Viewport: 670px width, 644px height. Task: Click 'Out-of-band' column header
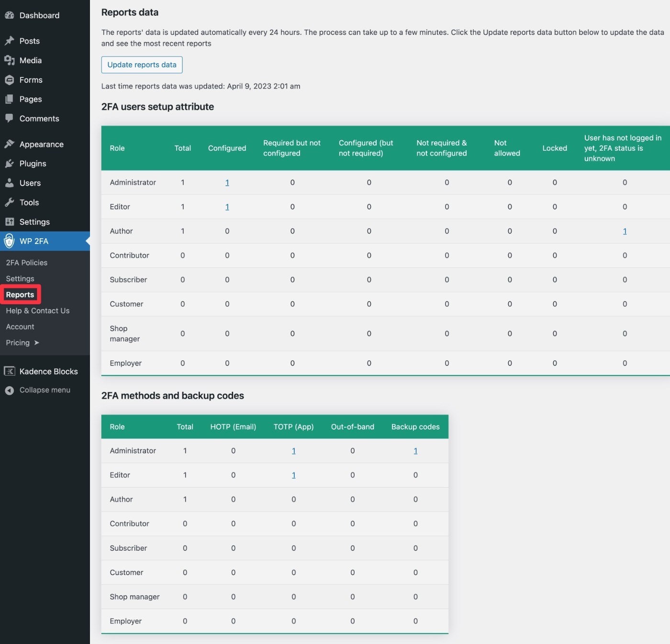[x=353, y=427]
